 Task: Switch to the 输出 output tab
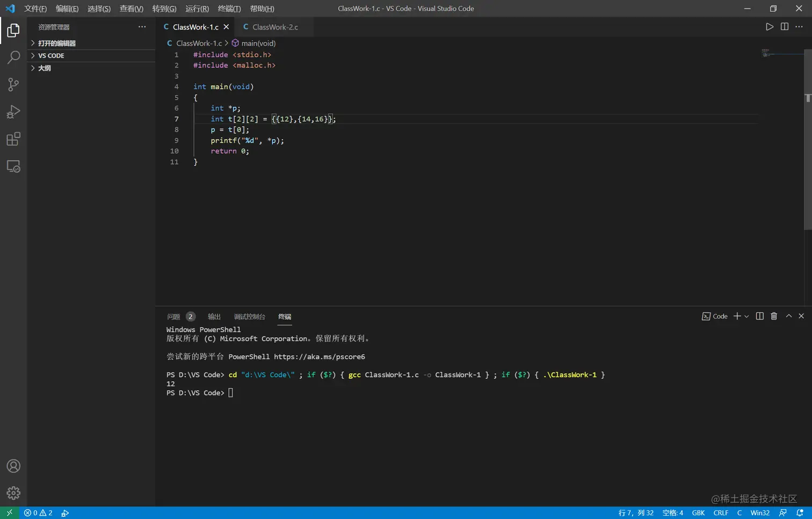[214, 317]
